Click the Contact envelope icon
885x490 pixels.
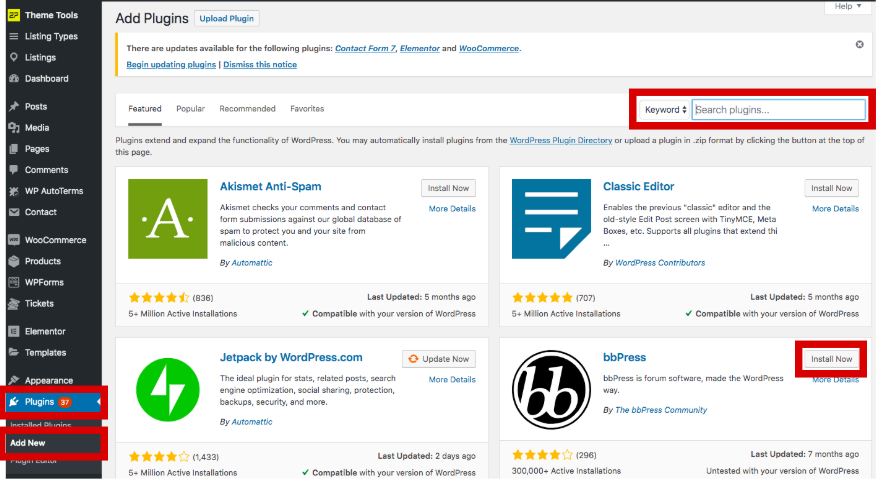coord(14,212)
